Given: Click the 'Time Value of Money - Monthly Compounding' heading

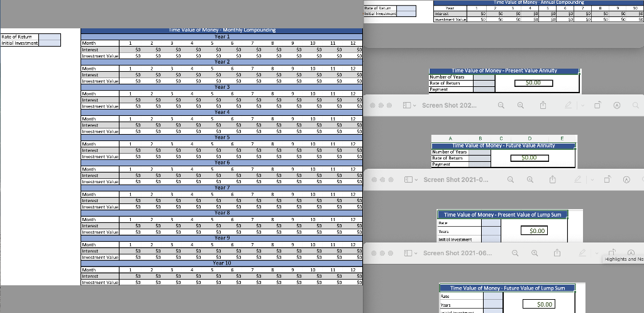Looking at the screenshot, I should pos(222,30).
